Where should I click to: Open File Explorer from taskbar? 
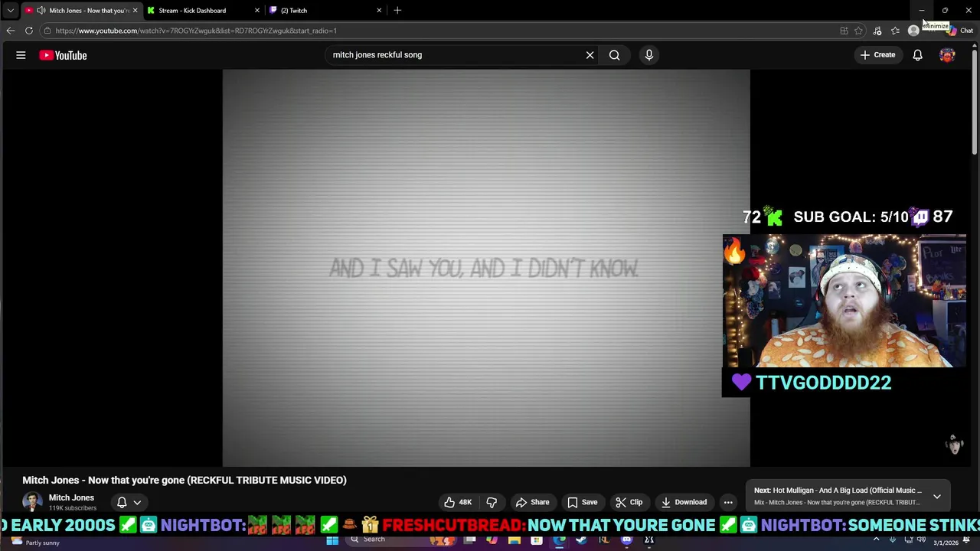[x=514, y=540]
